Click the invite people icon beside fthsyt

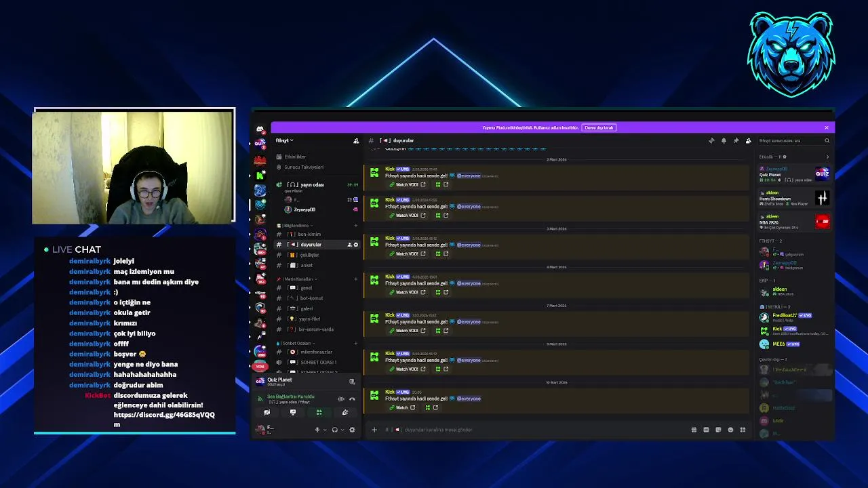356,141
